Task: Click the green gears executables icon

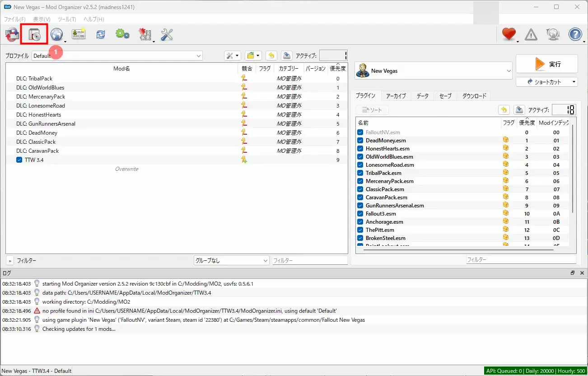Action: (x=122, y=35)
